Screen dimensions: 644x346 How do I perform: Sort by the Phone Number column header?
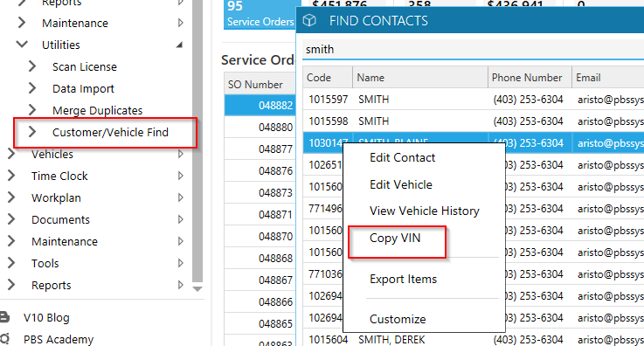coord(530,77)
